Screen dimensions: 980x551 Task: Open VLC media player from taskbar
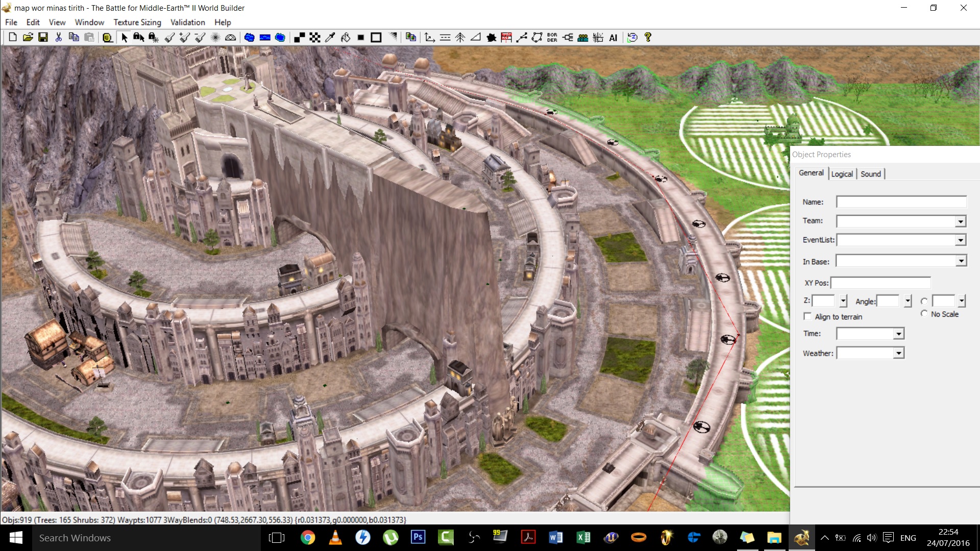335,538
